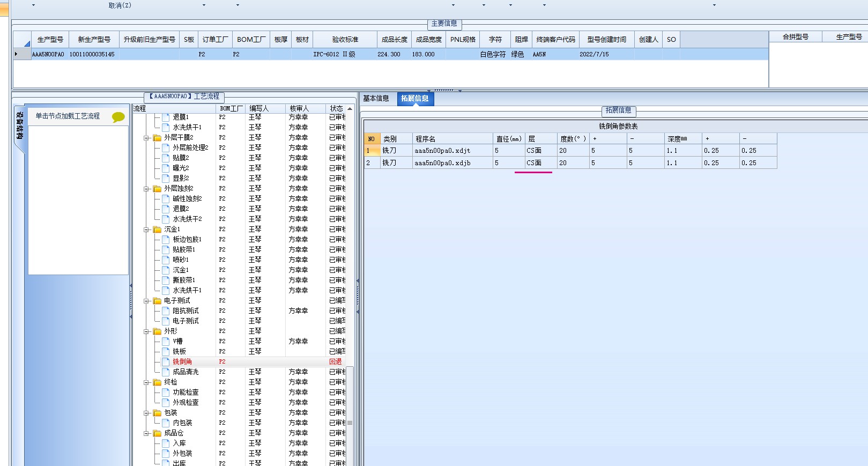Click the document icon beside 铣板

[166, 351]
